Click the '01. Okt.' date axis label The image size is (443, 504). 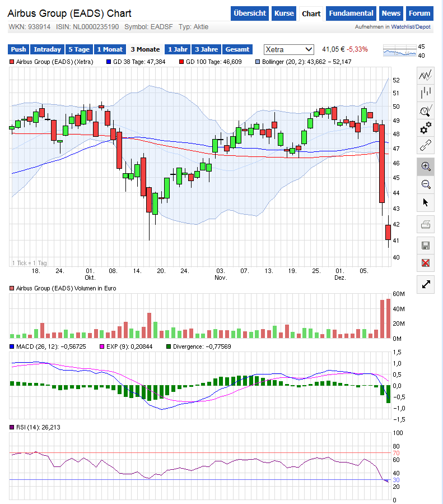[90, 274]
